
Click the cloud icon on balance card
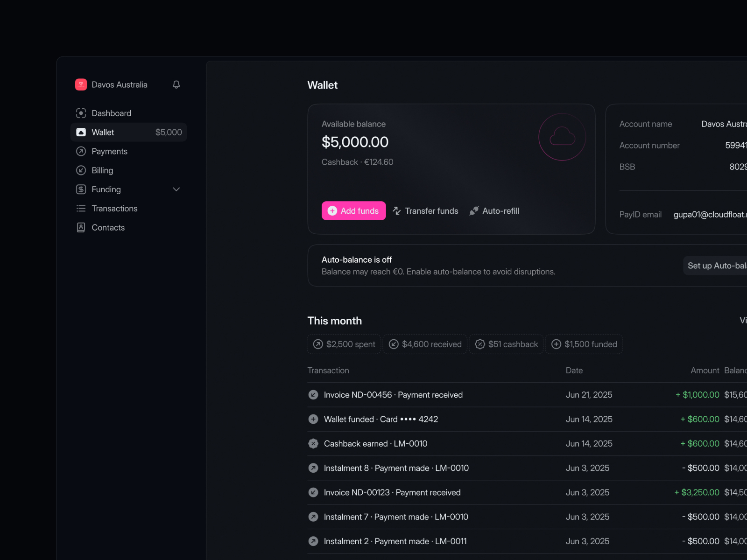tap(562, 137)
